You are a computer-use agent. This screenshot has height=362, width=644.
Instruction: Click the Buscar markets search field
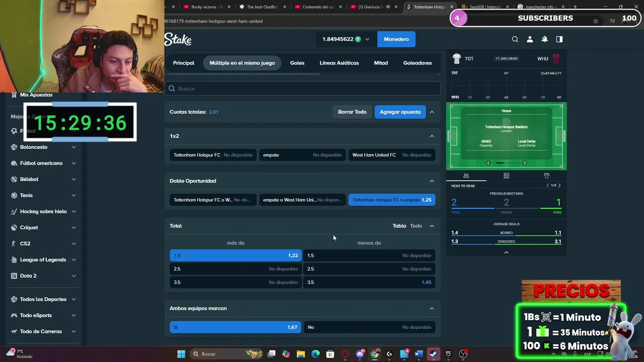click(302, 88)
